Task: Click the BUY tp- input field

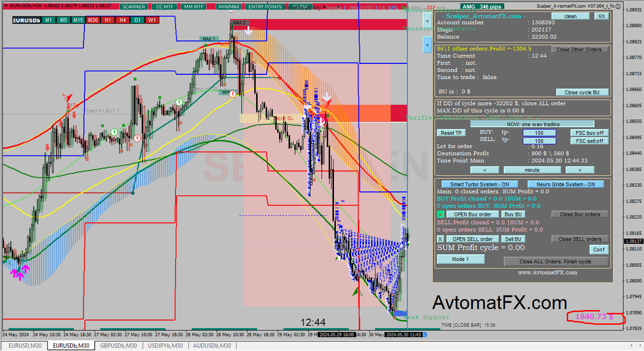Action: [x=540, y=133]
